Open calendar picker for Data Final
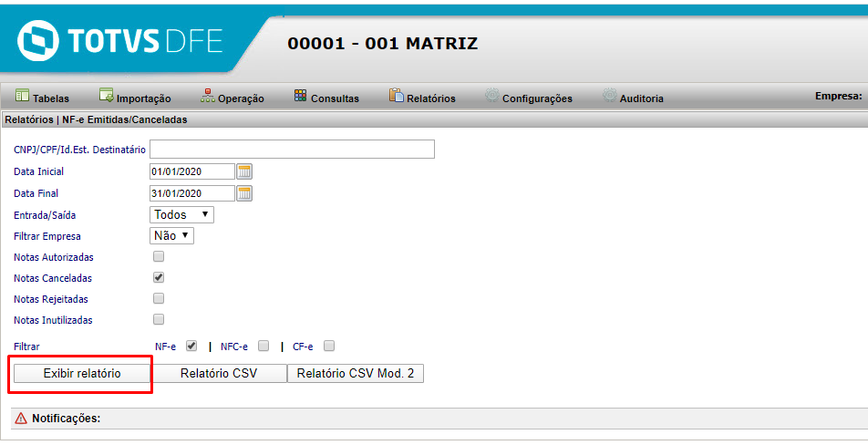Image resolution: width=868 pixels, height=445 pixels. click(244, 193)
